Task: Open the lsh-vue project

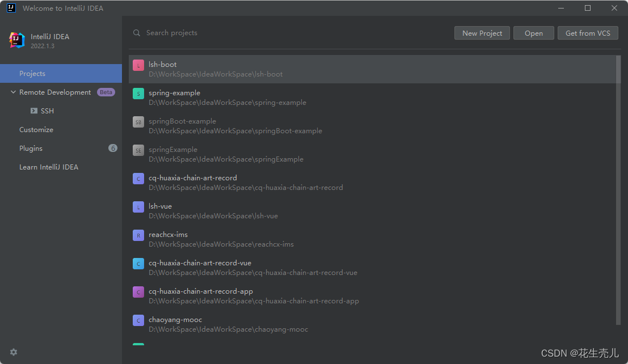Action: (372, 211)
